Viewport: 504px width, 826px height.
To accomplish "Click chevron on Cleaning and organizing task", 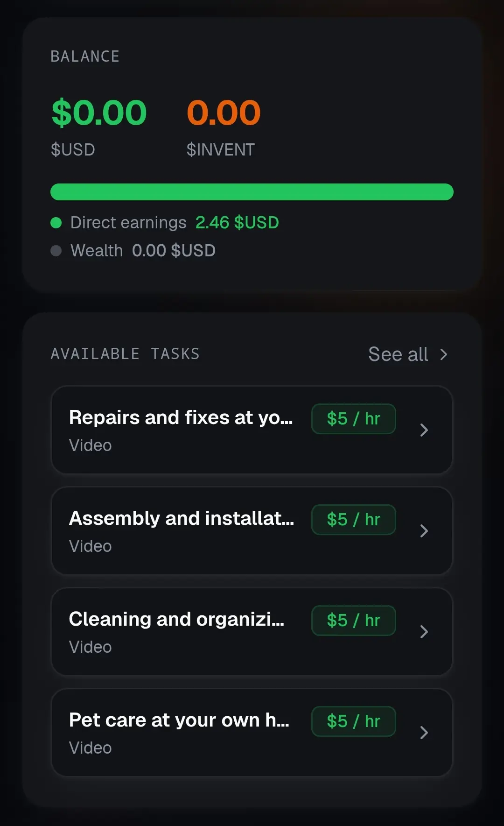I will [424, 632].
